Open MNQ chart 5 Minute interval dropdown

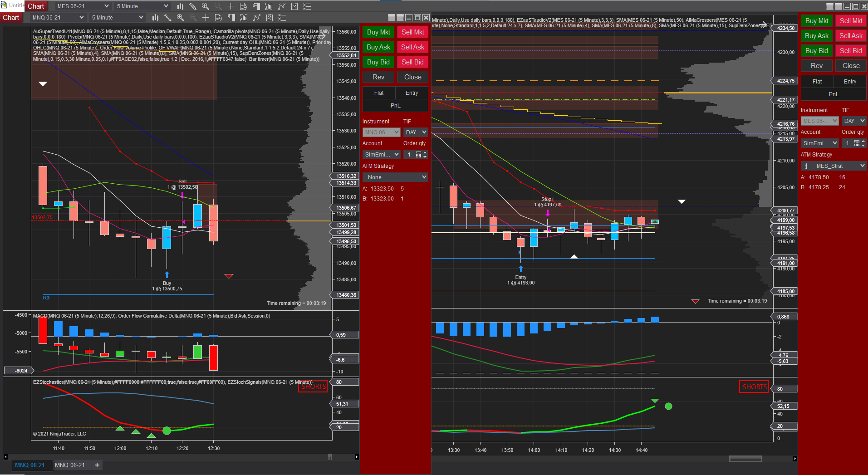pyautogui.click(x=118, y=18)
